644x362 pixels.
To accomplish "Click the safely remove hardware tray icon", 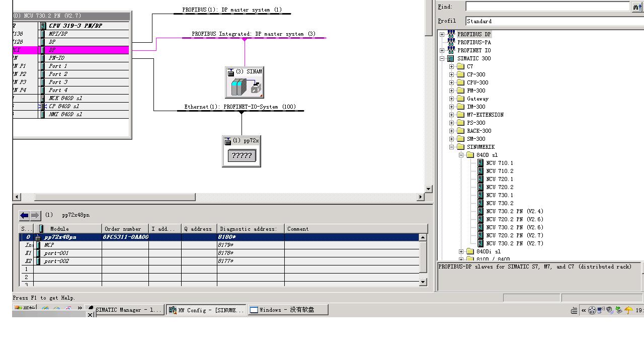I will [619, 310].
